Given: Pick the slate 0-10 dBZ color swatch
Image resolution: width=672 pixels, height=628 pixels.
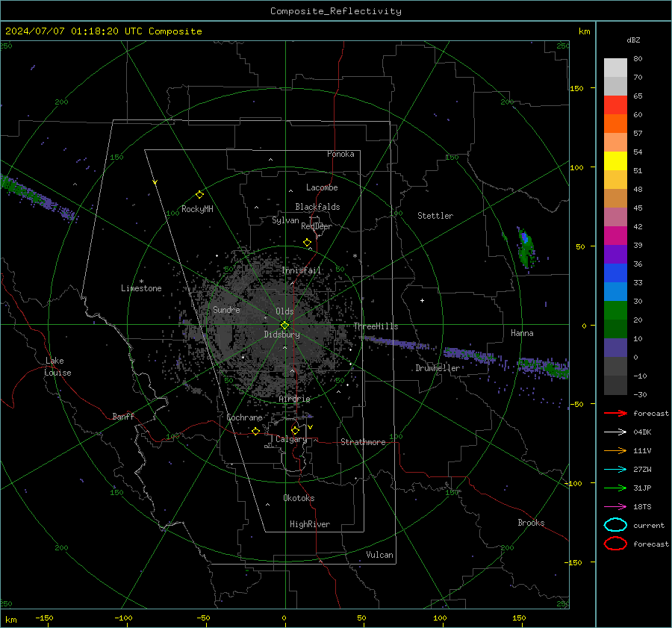Looking at the screenshot, I should [615, 348].
